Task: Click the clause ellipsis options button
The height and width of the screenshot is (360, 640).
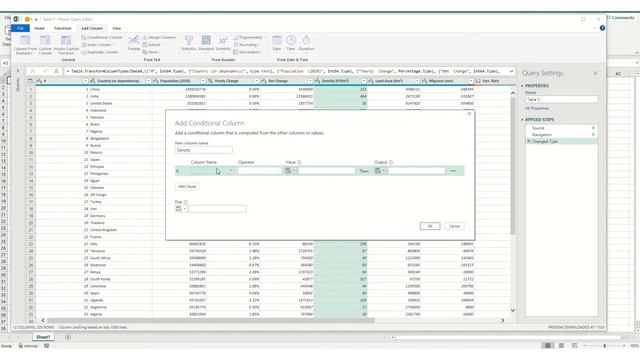Action: 453,171
